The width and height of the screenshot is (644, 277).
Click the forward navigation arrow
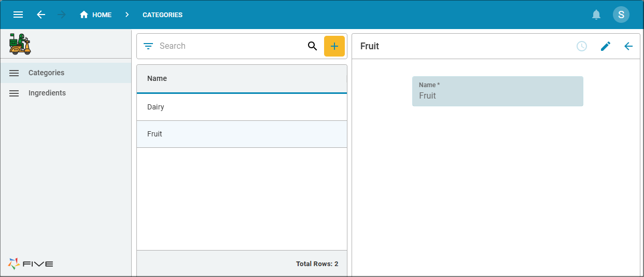click(62, 15)
